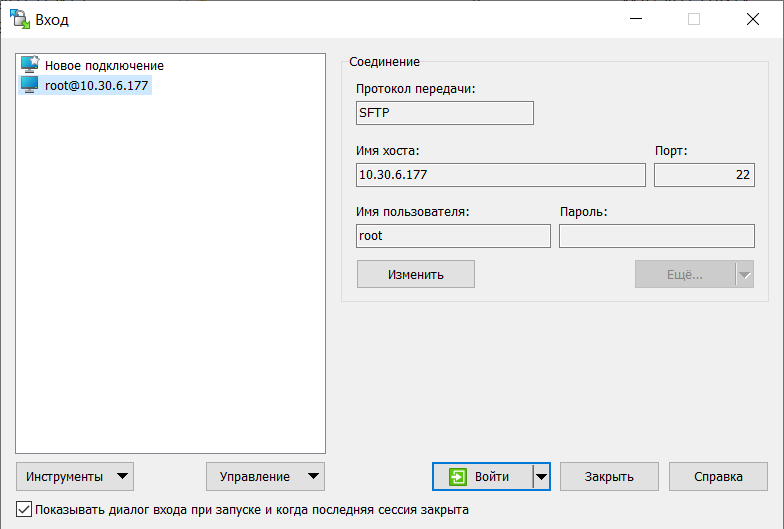Screen dimensions: 784x529
Task: Open the «Управление» dropdown menu
Action: 265,476
